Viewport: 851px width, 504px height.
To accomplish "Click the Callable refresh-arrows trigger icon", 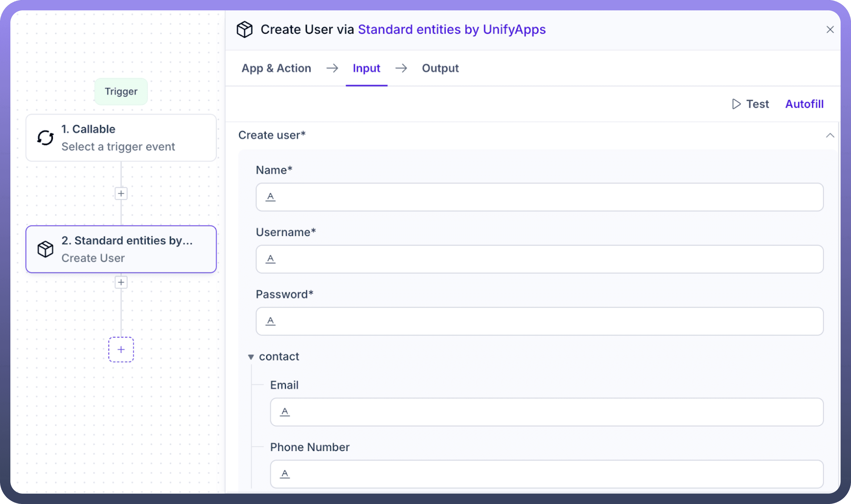I will tap(45, 138).
